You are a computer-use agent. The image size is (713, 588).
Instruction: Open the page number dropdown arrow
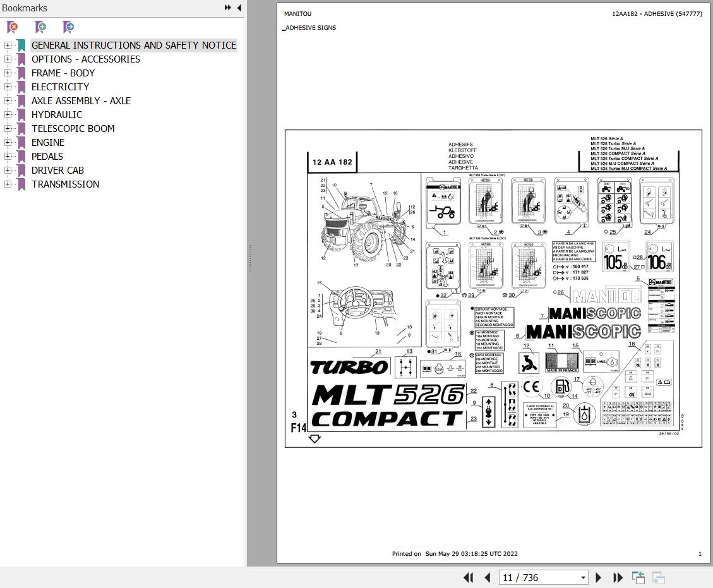pyautogui.click(x=583, y=578)
